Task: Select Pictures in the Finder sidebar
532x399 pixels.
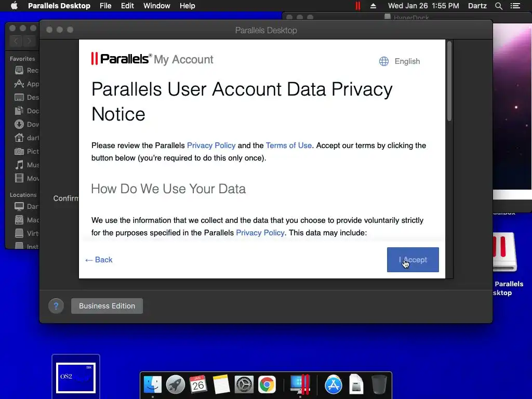Action: tap(26, 151)
